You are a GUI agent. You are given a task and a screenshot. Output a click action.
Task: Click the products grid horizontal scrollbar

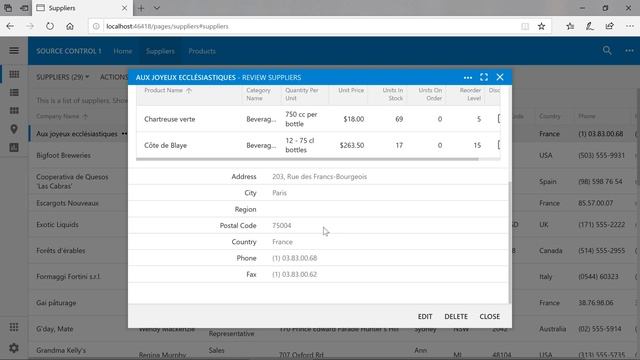pyautogui.click(x=307, y=159)
